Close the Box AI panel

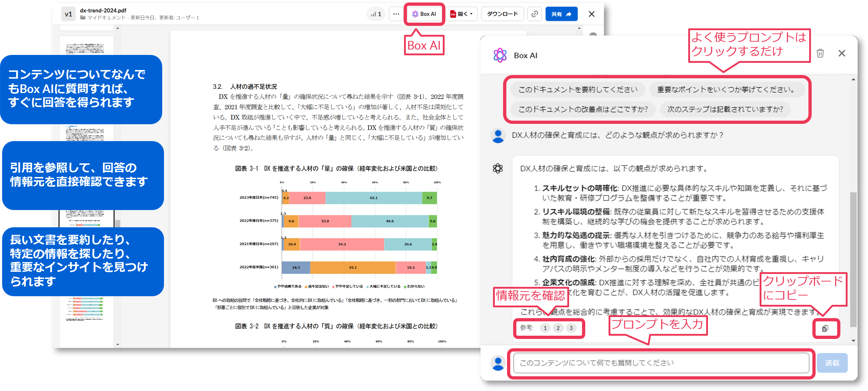click(841, 53)
